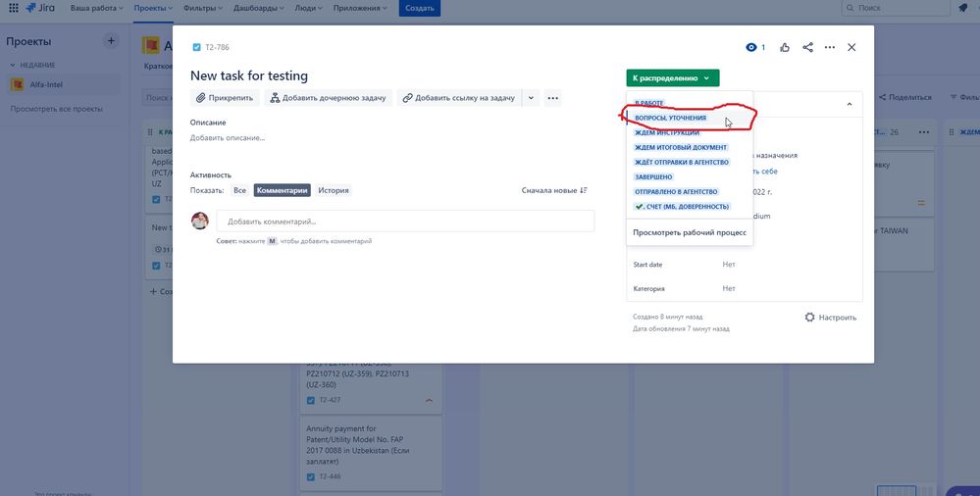
Task: Click the Создать button
Action: click(420, 8)
